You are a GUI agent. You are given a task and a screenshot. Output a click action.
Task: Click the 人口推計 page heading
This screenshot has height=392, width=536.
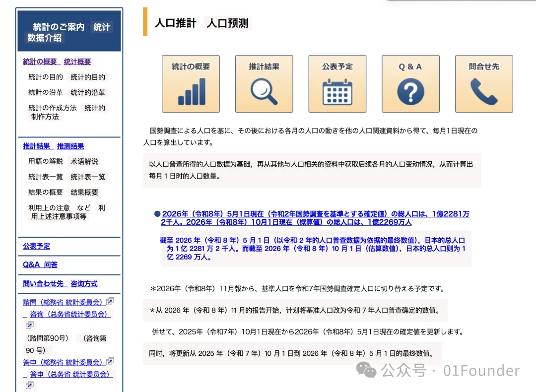tap(176, 23)
